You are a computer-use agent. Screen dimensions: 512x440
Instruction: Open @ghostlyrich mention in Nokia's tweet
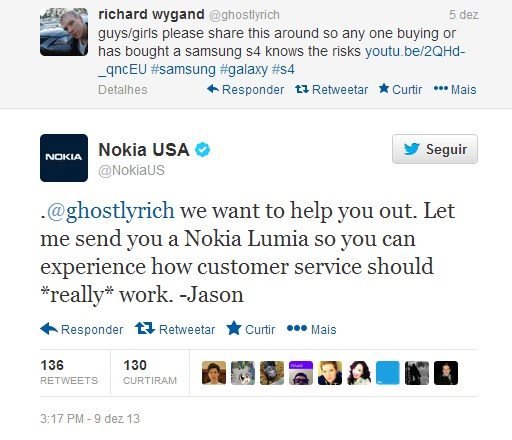pos(110,211)
